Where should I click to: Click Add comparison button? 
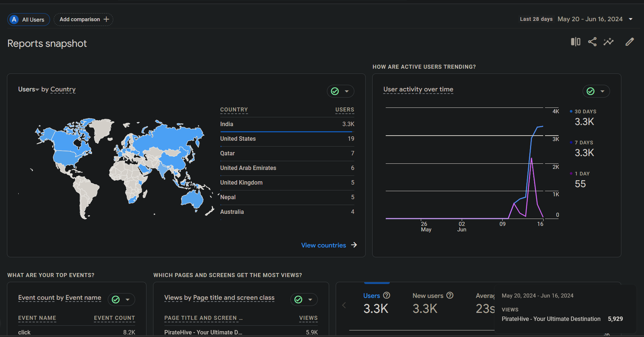coord(84,19)
